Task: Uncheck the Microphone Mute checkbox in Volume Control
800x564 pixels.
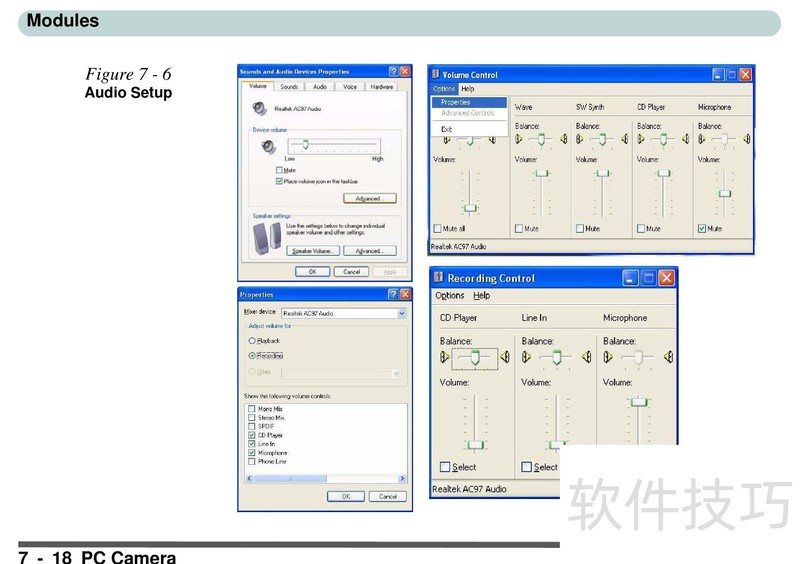Action: [702, 229]
